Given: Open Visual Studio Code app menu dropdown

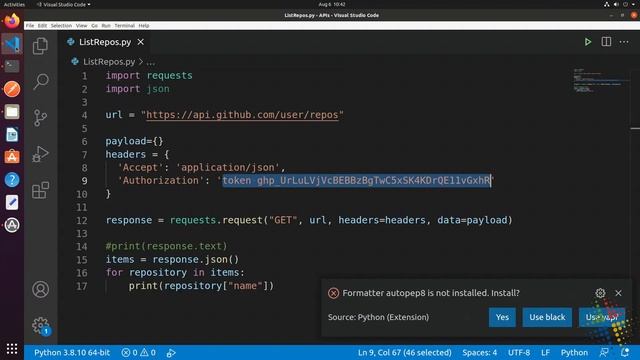Looking at the screenshot, I should click(63, 4).
